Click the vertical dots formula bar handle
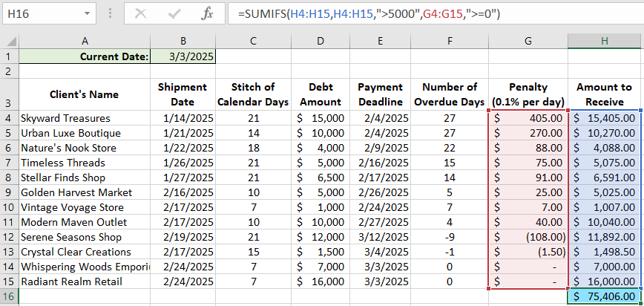Image resolution: width=644 pixels, height=306 pixels. (110, 13)
